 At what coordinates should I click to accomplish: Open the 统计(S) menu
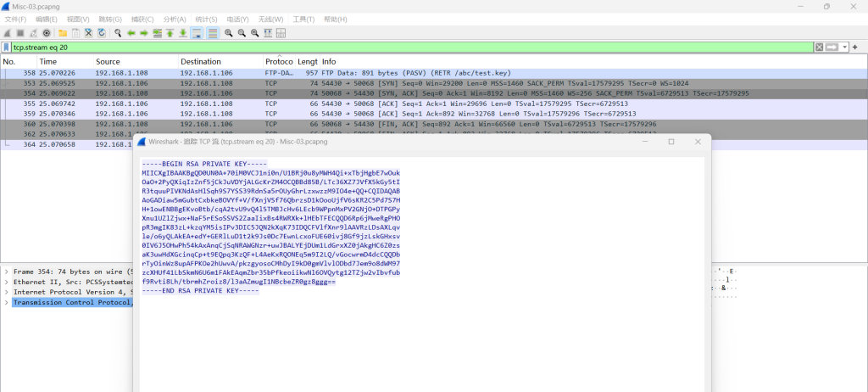(207, 19)
